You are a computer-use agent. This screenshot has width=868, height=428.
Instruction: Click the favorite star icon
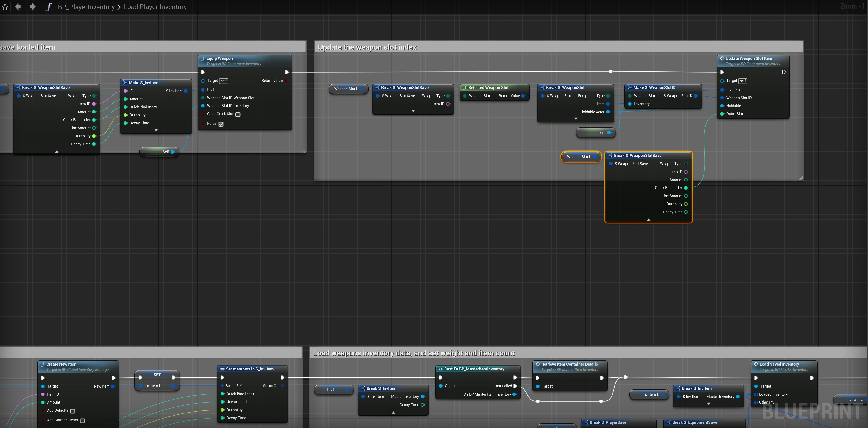(5, 7)
